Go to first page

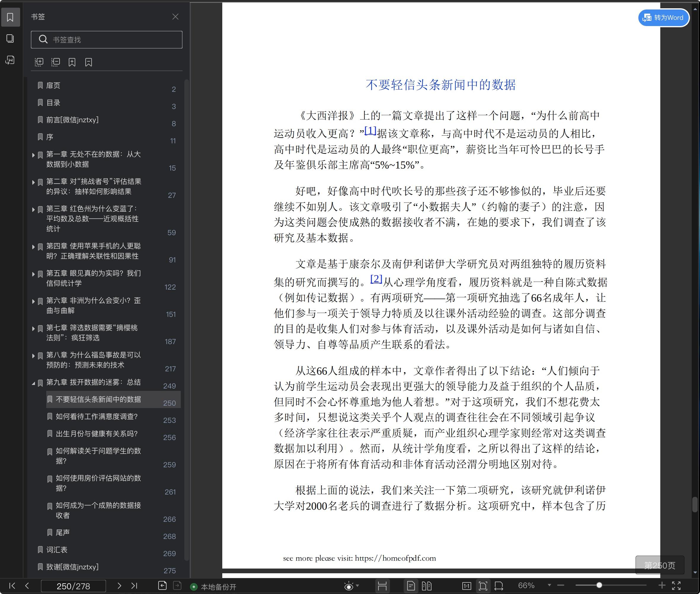12,586
